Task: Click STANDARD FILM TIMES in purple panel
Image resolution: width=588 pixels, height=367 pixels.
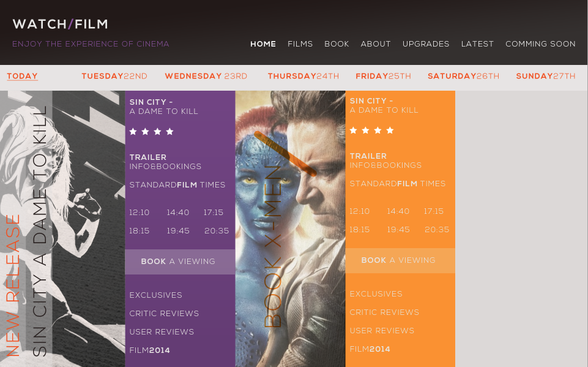Action: pos(177,185)
